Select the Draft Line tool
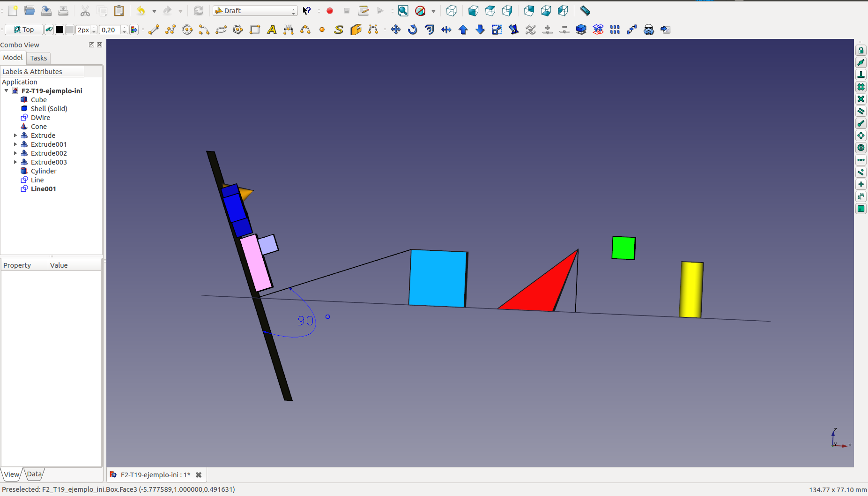The image size is (868, 496). pyautogui.click(x=154, y=30)
